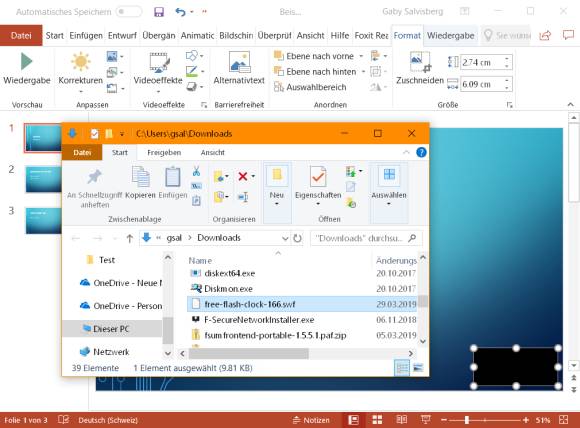Click the blue help question mark icon
This screenshot has width=580, height=428.
point(421,152)
